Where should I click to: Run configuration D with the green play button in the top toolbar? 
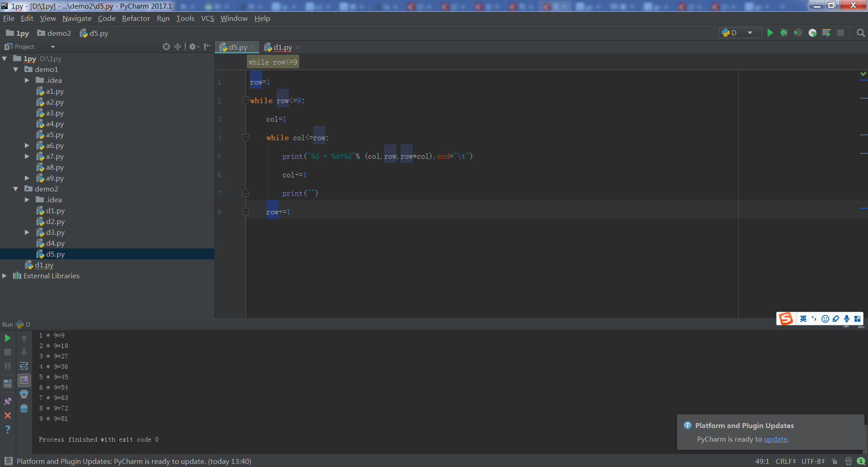tap(770, 33)
